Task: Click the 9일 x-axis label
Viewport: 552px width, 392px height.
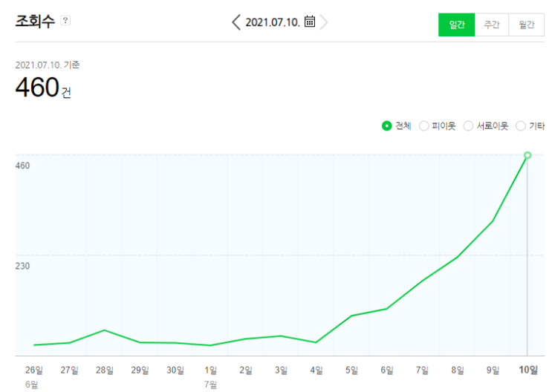Action: click(493, 370)
